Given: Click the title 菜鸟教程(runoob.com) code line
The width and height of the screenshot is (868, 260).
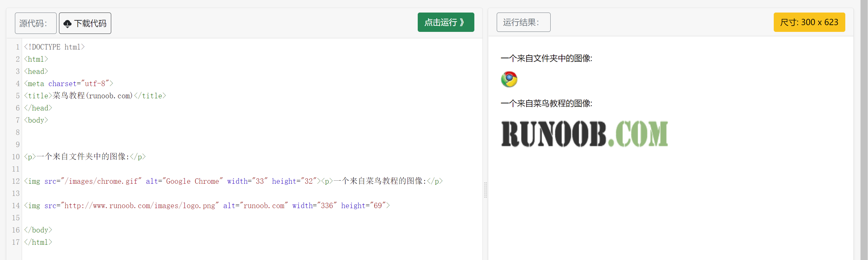Looking at the screenshot, I should [x=95, y=96].
